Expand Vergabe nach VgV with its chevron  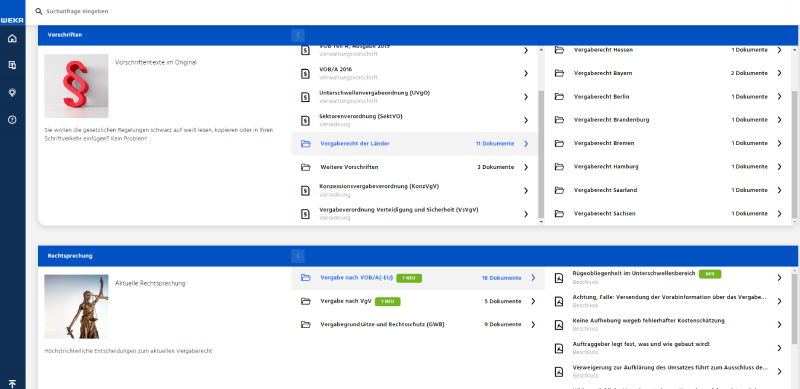coord(533,301)
